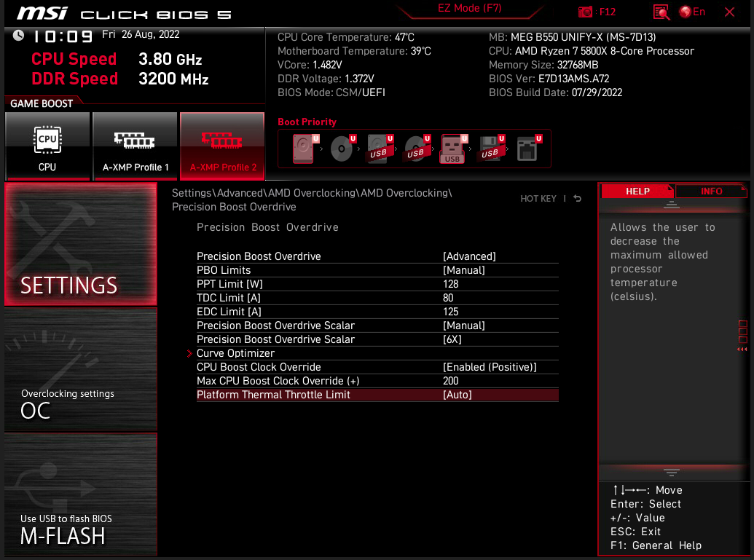The height and width of the screenshot is (560, 754).
Task: Edit Max CPU Boost Clock Override value 200
Action: (x=450, y=381)
